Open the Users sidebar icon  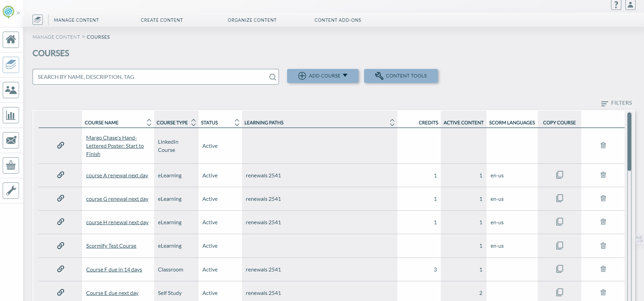point(11,90)
